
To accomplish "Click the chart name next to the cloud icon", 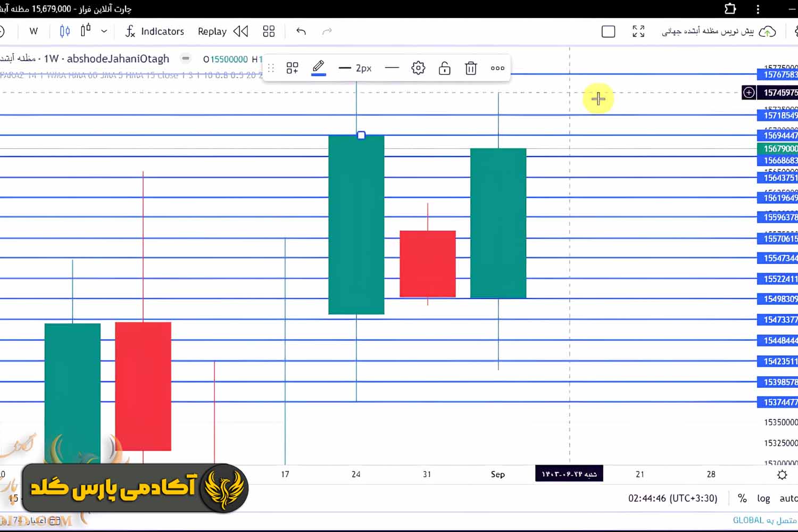I will click(x=708, y=31).
